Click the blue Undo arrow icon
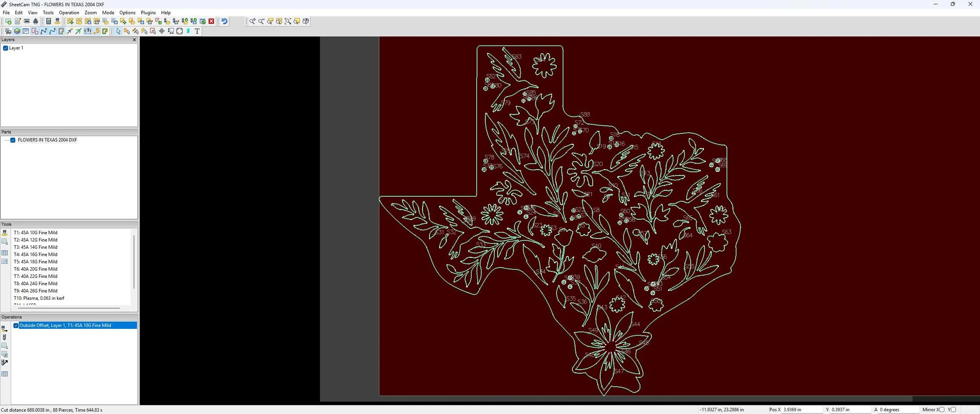This screenshot has height=414, width=980. pyautogui.click(x=224, y=21)
